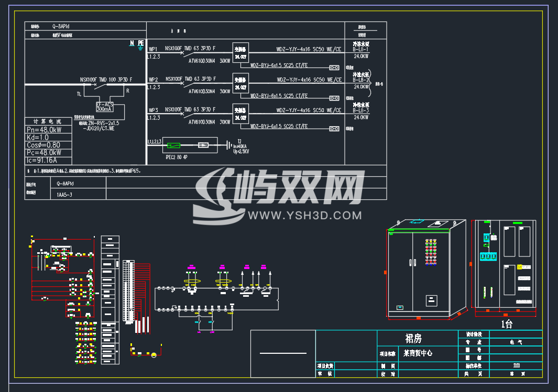
Task: Select the In=40KA surge rating text
Action: pos(240,147)
